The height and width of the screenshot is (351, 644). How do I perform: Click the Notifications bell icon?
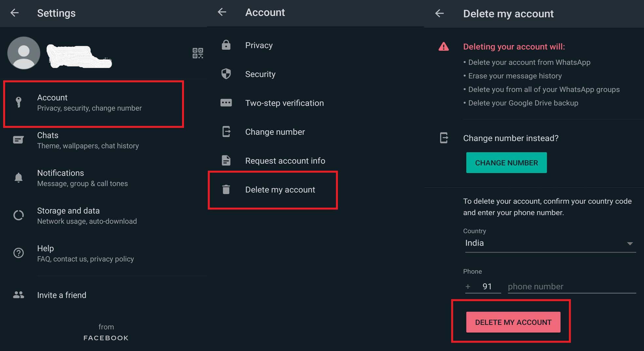pyautogui.click(x=18, y=177)
